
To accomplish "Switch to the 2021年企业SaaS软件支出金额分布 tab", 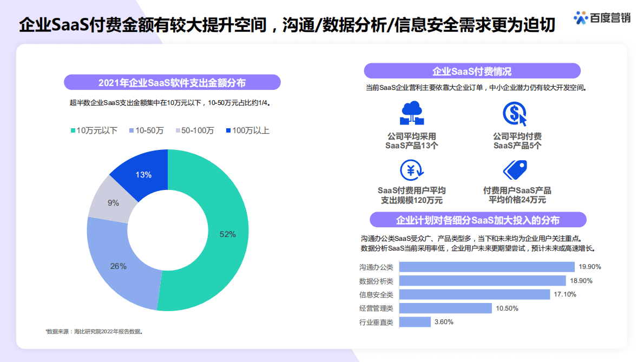I will click(172, 82).
